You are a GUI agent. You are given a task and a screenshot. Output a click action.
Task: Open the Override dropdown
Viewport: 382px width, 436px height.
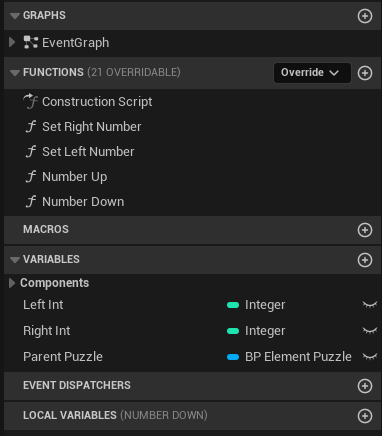pyautogui.click(x=312, y=73)
